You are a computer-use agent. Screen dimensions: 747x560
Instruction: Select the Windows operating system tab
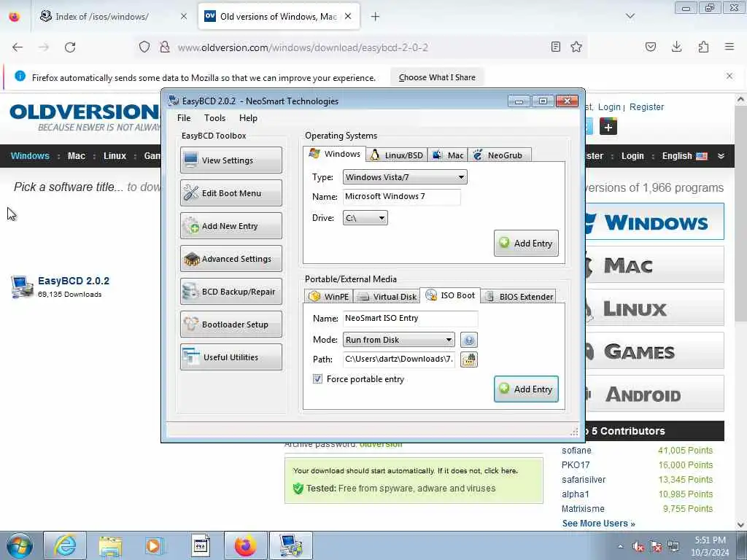pos(334,154)
